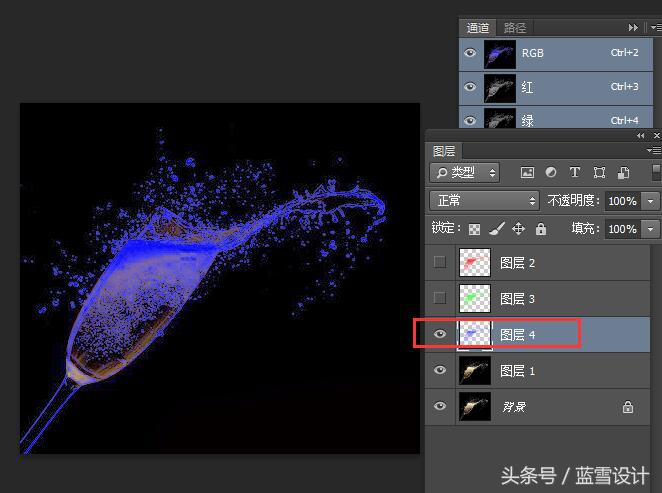Viewport: 662px width, 493px height.
Task: Open the blend mode 正常 dropdown
Action: click(484, 201)
